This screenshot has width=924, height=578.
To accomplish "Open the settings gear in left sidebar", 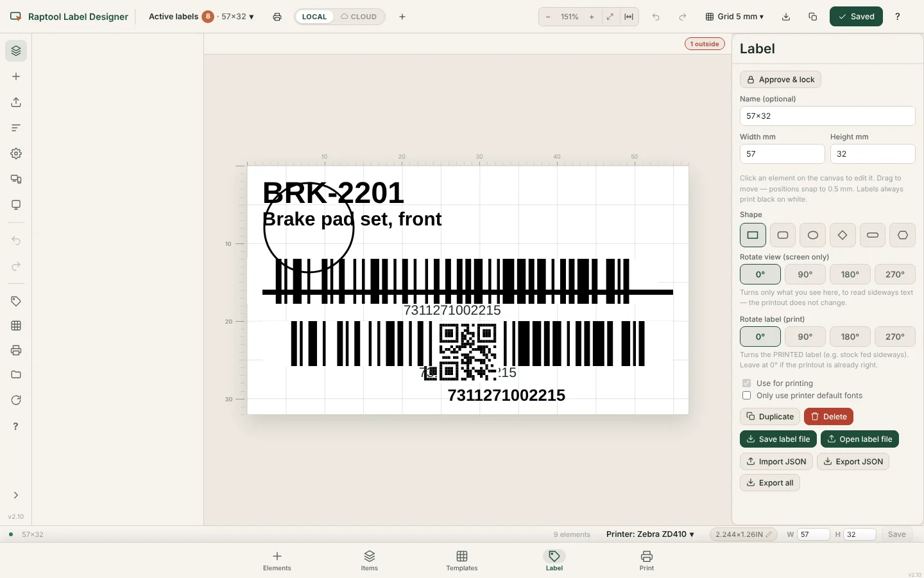I will tap(16, 153).
